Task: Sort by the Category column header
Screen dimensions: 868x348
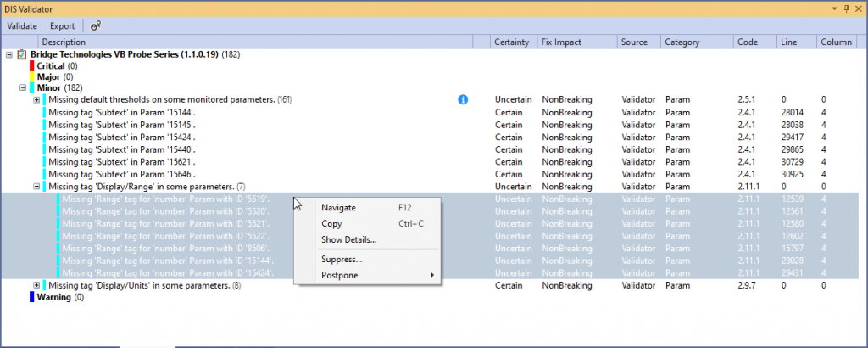Action: pyautogui.click(x=698, y=42)
